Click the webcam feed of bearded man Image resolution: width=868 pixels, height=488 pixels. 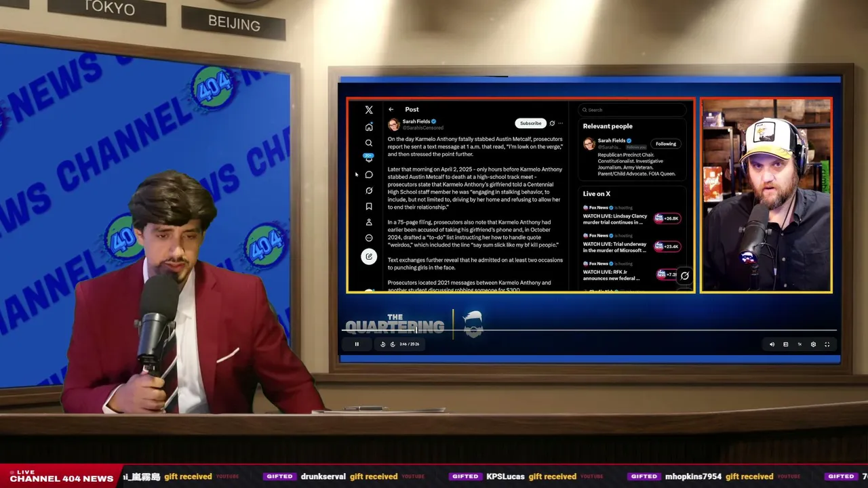pos(766,195)
